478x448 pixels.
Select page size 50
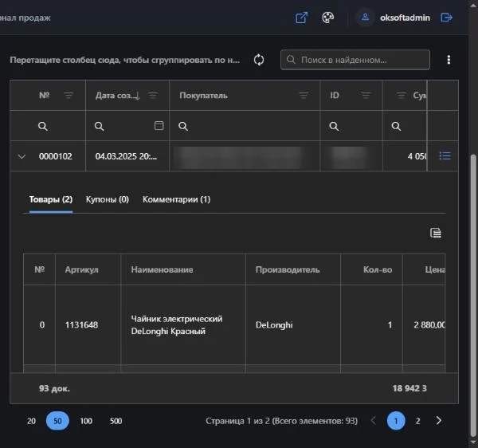57,421
